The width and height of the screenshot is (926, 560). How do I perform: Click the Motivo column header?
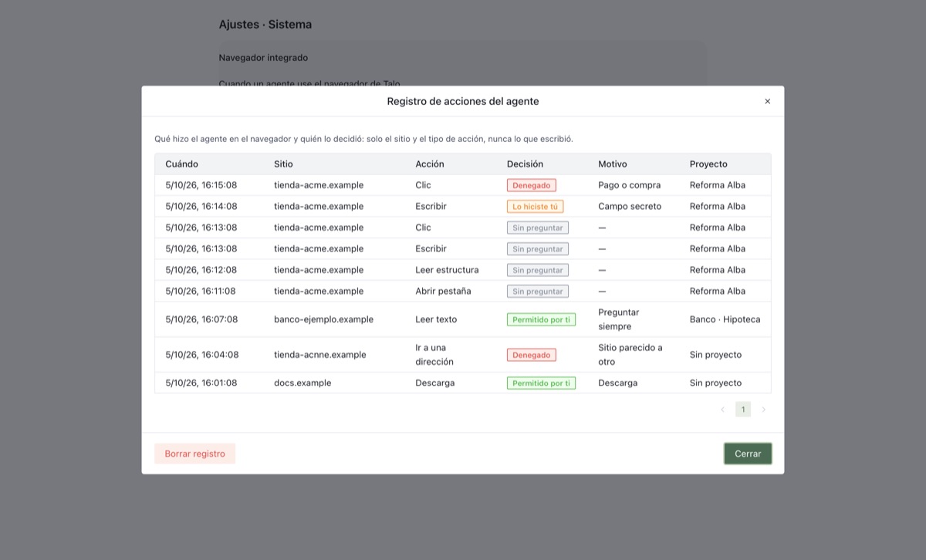coord(613,164)
